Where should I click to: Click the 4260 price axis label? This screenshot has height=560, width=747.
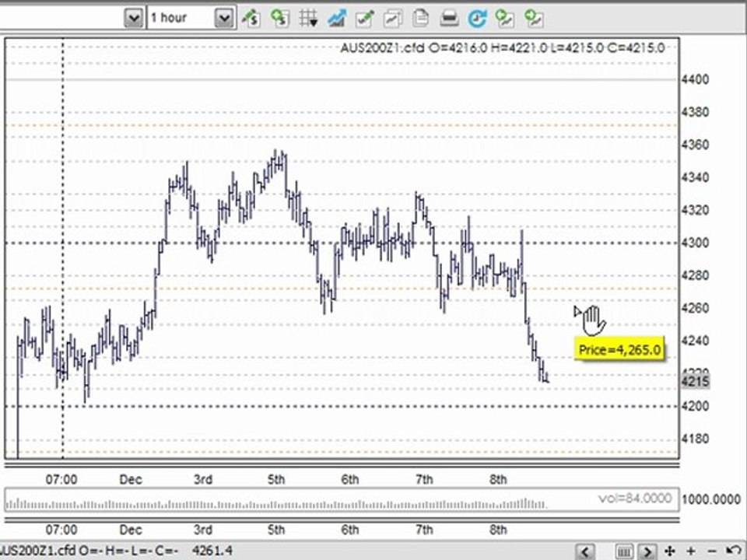tap(695, 308)
